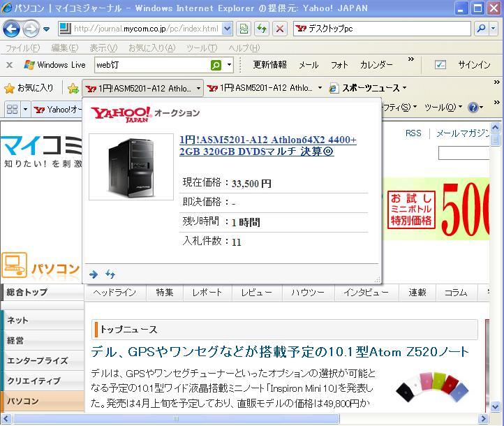Click the compatibility view page icon
Screen dimensions: 504x426
click(244, 29)
